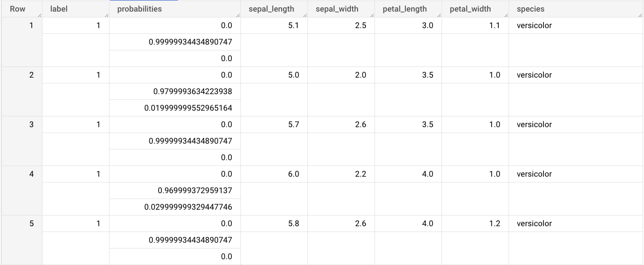Click petal_length value 3.5 in row 3
This screenshot has width=644, height=265.
tap(428, 124)
